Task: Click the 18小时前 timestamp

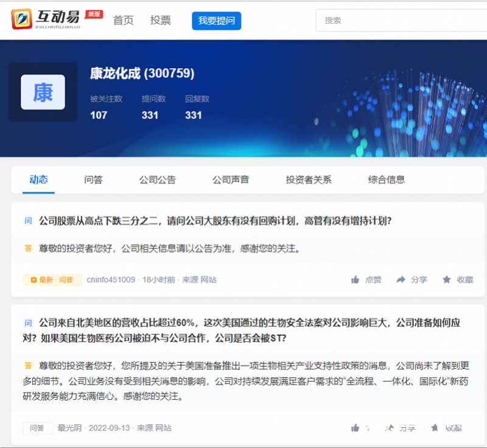Action: 159,280
